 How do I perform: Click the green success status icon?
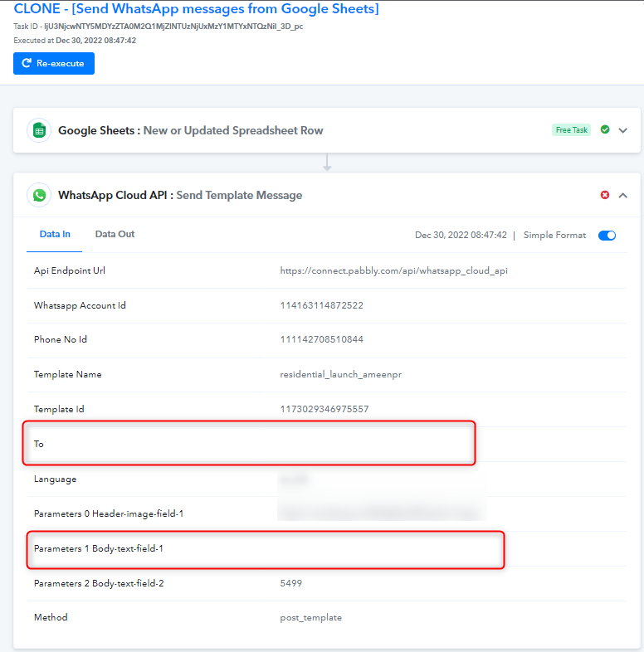(605, 129)
